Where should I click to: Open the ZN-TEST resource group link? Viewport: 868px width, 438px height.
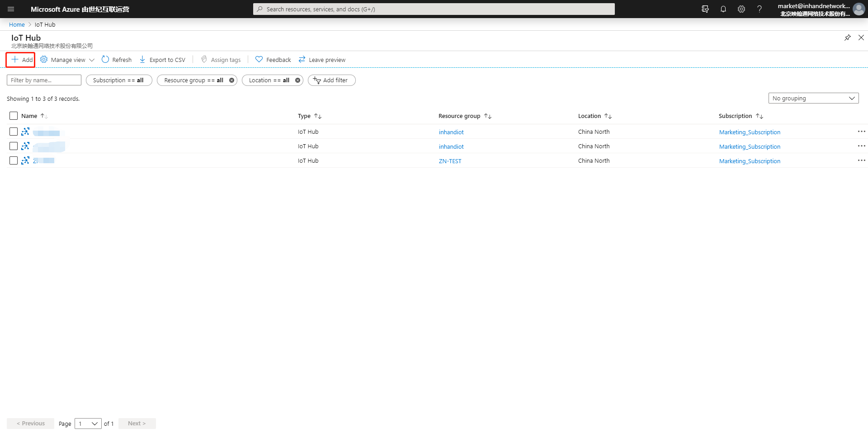[450, 161]
